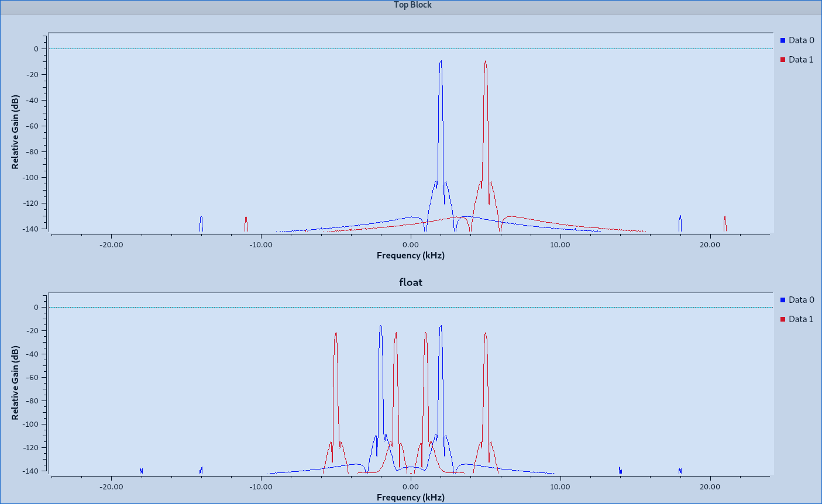Image resolution: width=822 pixels, height=504 pixels.
Task: Click red Data 1 swatch in float plot legend
Action: (783, 319)
